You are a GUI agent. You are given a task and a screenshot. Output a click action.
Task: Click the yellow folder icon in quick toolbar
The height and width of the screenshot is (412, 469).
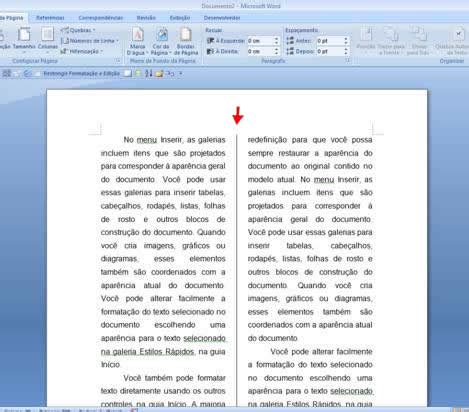coord(159,73)
